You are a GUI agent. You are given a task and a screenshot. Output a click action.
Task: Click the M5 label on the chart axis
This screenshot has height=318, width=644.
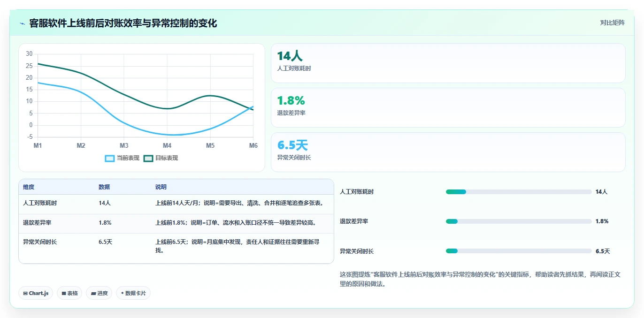click(210, 146)
